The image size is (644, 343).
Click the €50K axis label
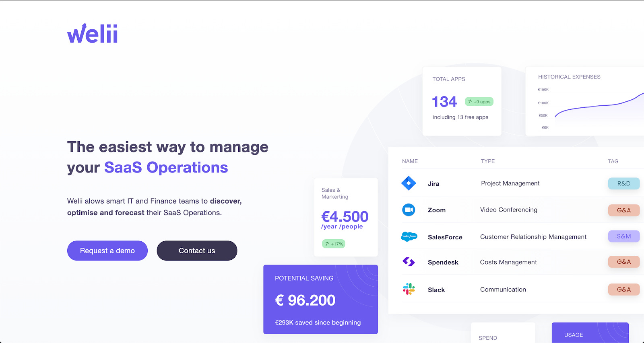pos(543,115)
